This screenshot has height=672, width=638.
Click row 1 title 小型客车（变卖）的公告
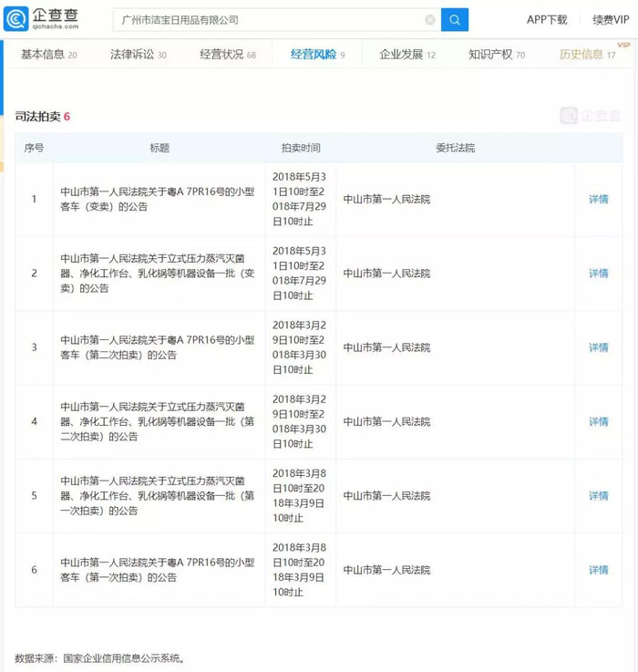[x=158, y=200]
